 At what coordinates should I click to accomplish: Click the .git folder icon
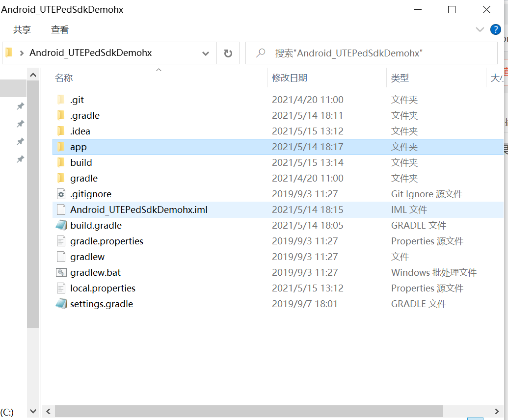click(61, 100)
